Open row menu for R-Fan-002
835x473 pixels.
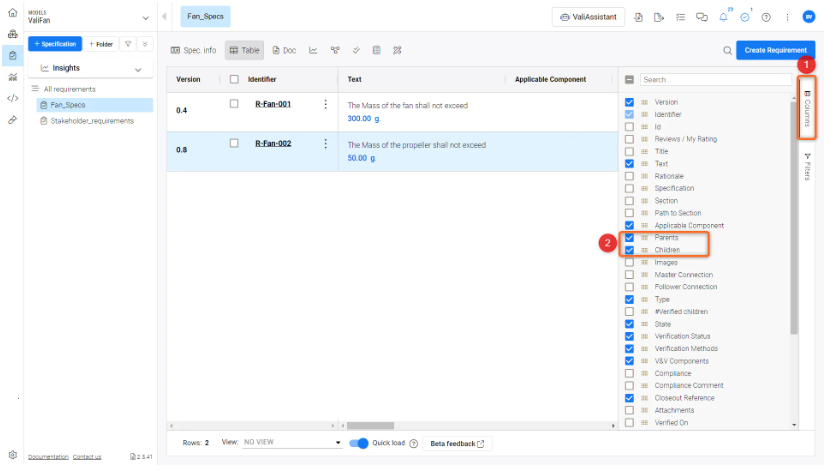coord(325,144)
